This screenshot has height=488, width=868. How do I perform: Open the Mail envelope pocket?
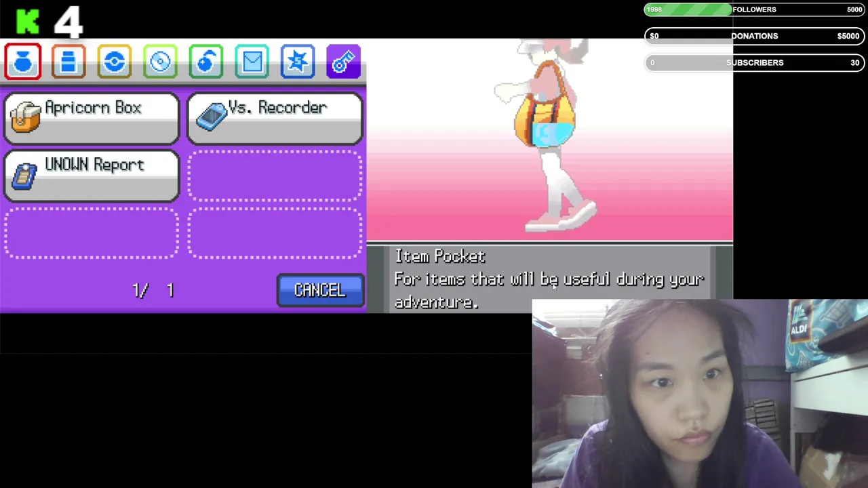click(x=252, y=62)
